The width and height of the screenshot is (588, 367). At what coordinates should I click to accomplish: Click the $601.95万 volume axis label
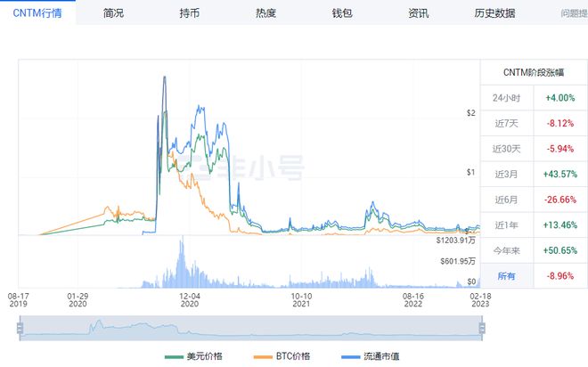(458, 261)
